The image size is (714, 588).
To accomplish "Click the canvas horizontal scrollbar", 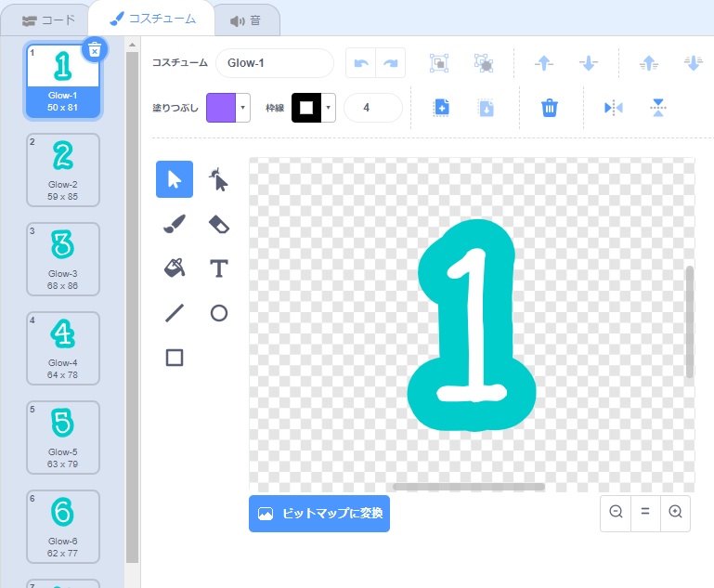I will (x=469, y=487).
